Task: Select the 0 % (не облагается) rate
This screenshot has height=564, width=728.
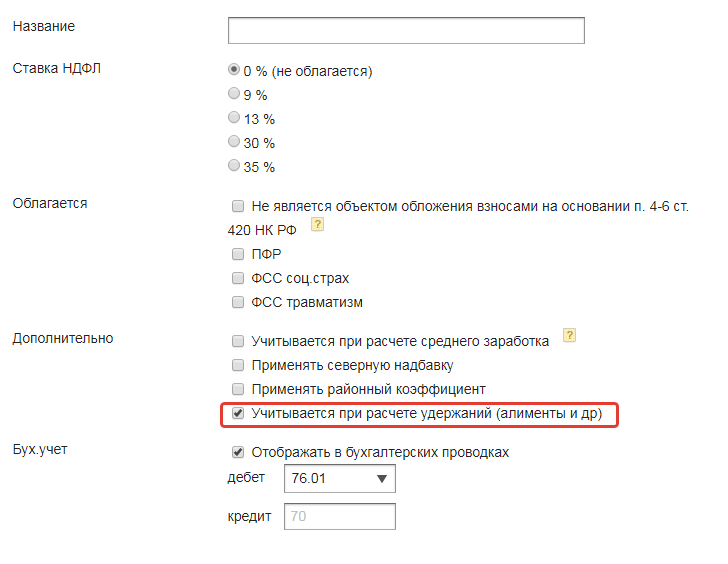Action: point(235,70)
